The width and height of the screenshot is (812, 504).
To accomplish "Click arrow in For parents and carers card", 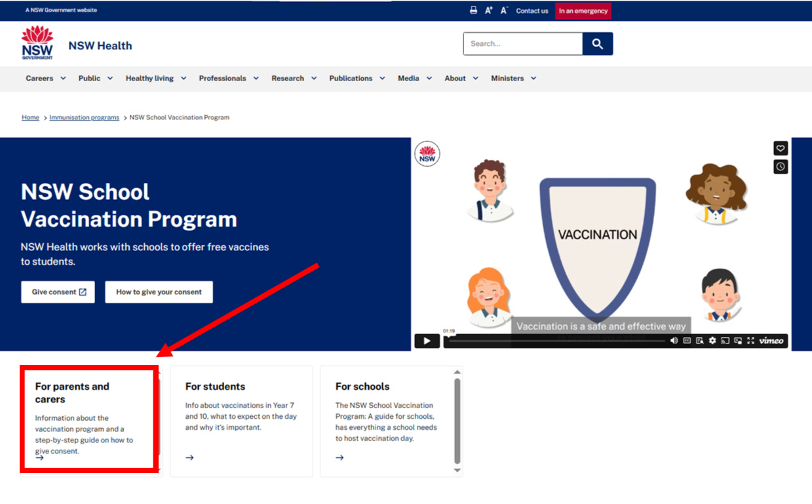I will click(x=39, y=457).
